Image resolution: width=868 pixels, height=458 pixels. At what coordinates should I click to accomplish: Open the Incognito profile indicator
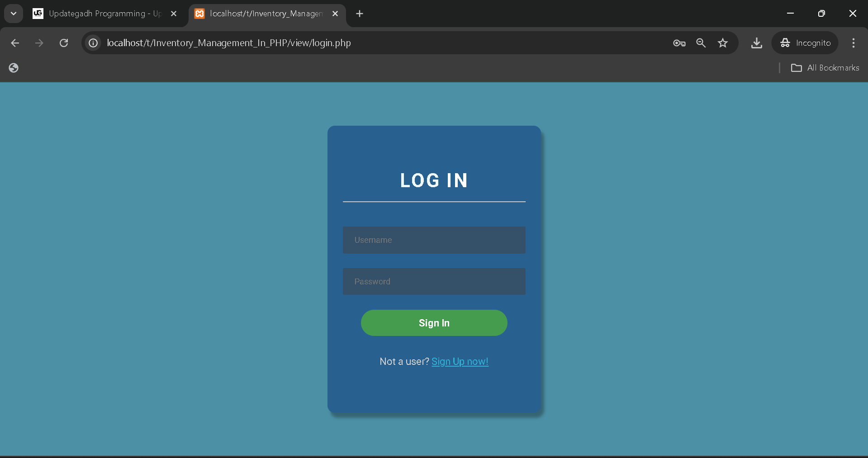[805, 43]
